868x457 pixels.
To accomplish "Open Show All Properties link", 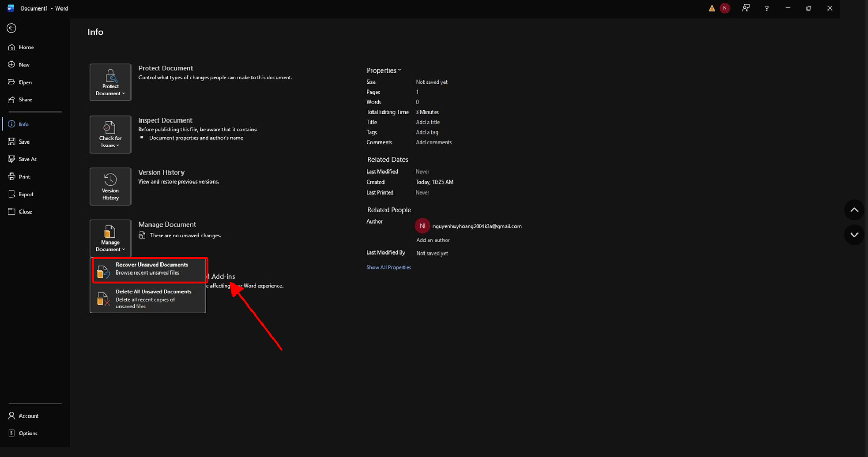I will 389,267.
